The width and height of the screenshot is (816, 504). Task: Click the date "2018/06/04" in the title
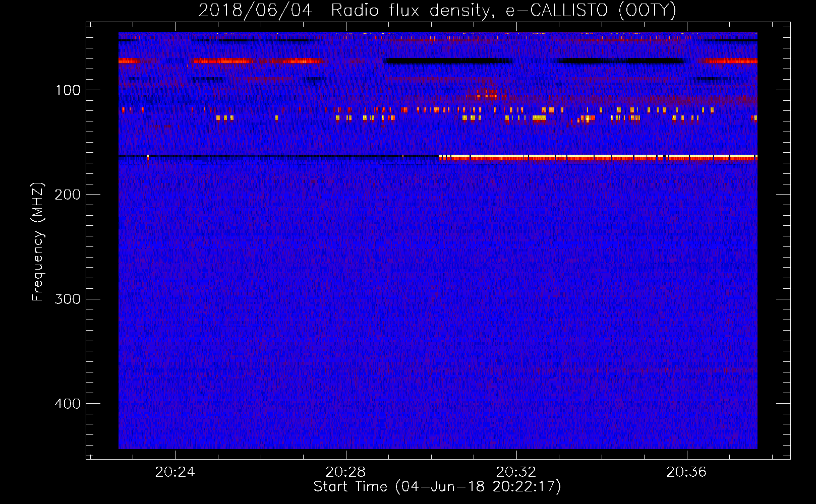click(255, 11)
